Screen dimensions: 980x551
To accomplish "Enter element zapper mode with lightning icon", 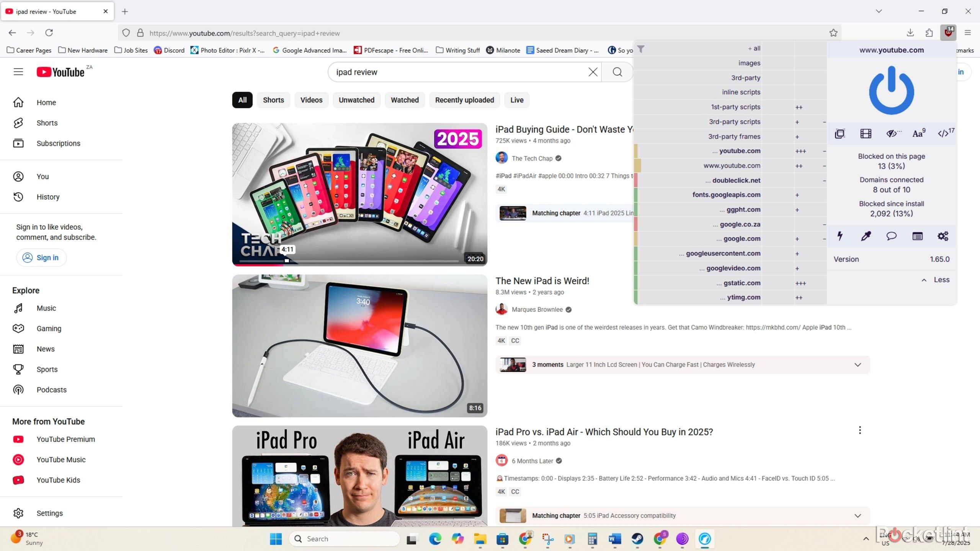I will coord(840,236).
